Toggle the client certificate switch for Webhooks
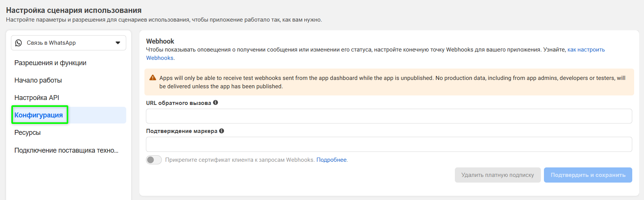This screenshot has width=644, height=200. tap(154, 160)
